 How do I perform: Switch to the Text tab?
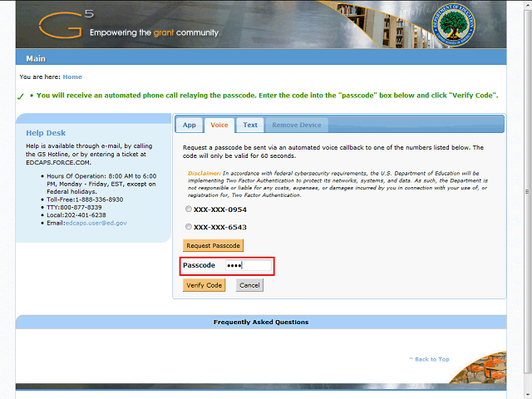click(x=250, y=126)
